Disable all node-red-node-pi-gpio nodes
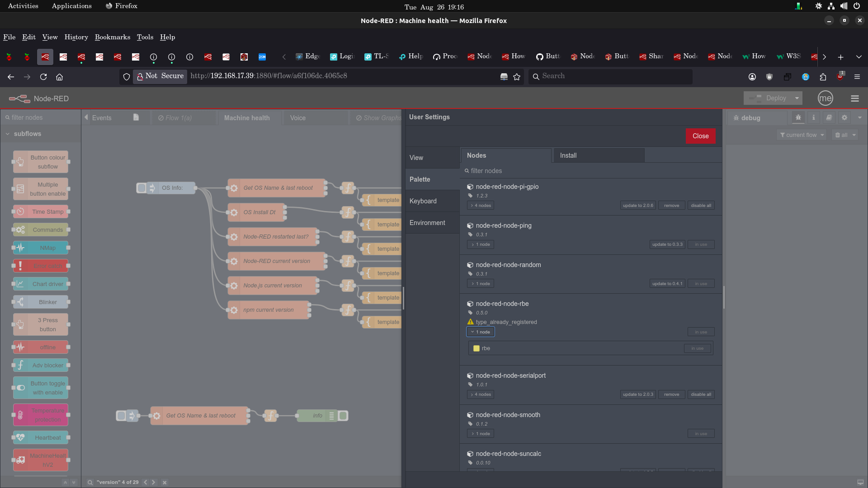Image resolution: width=868 pixels, height=488 pixels. click(701, 206)
